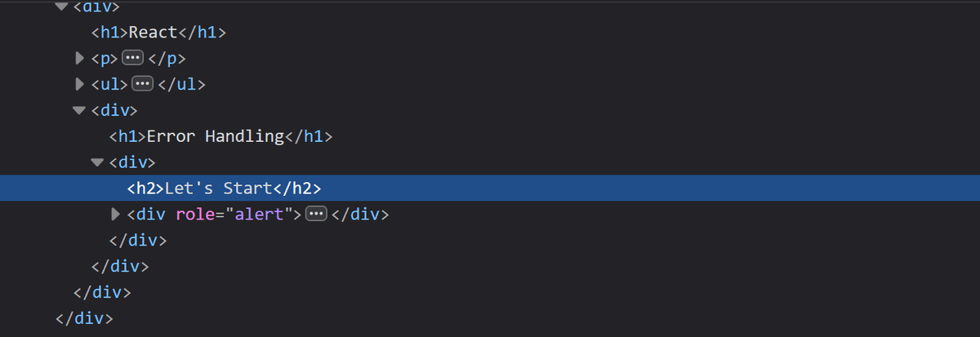Expand the collapsed p element
The height and width of the screenshot is (337, 980).
click(79, 59)
